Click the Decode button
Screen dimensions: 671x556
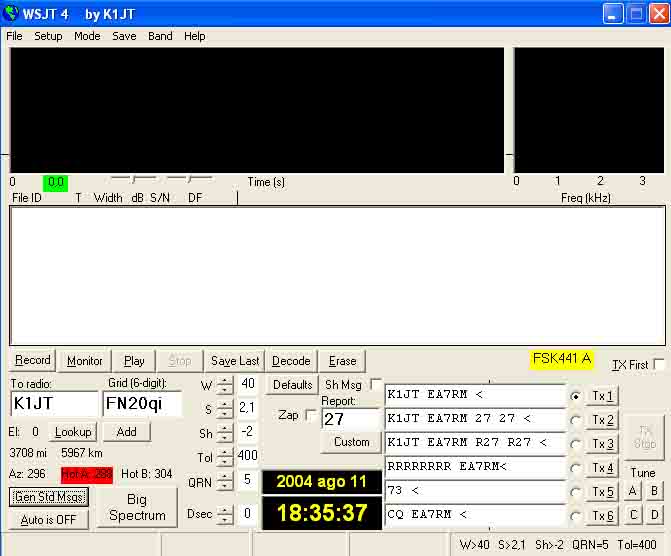tap(291, 361)
